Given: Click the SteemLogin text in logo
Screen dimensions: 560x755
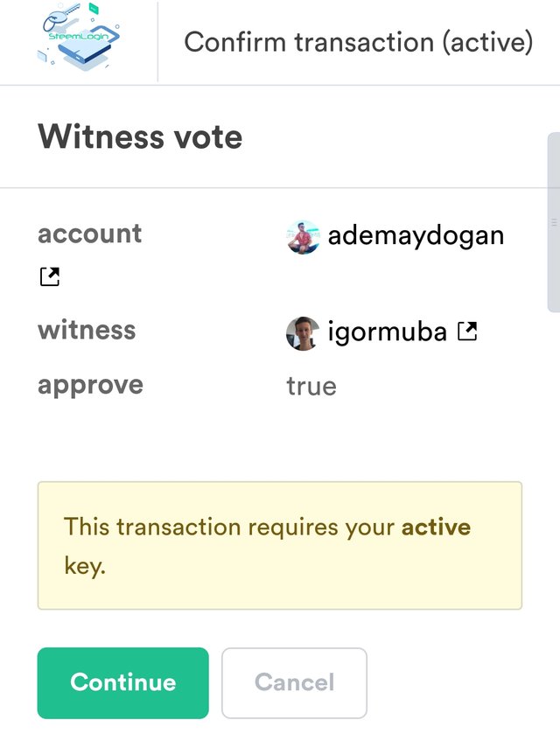Looking at the screenshot, I should pyautogui.click(x=79, y=36).
